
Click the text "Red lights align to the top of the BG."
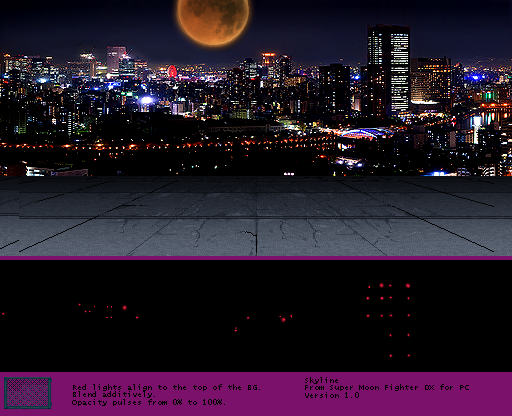pyautogui.click(x=166, y=387)
